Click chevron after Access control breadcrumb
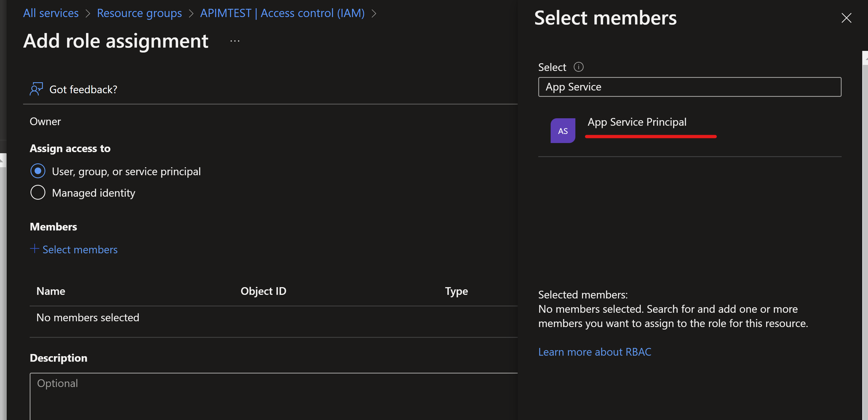 pyautogui.click(x=374, y=13)
